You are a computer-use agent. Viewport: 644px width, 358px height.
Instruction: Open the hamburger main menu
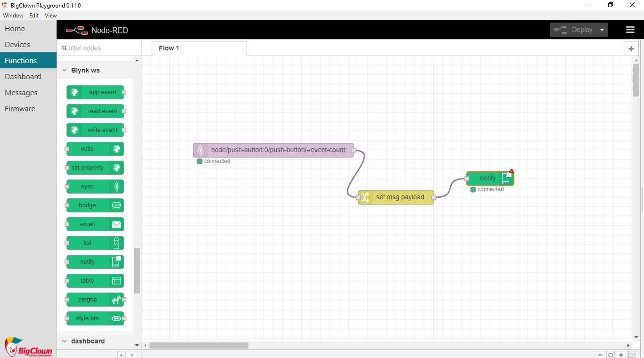click(x=630, y=30)
